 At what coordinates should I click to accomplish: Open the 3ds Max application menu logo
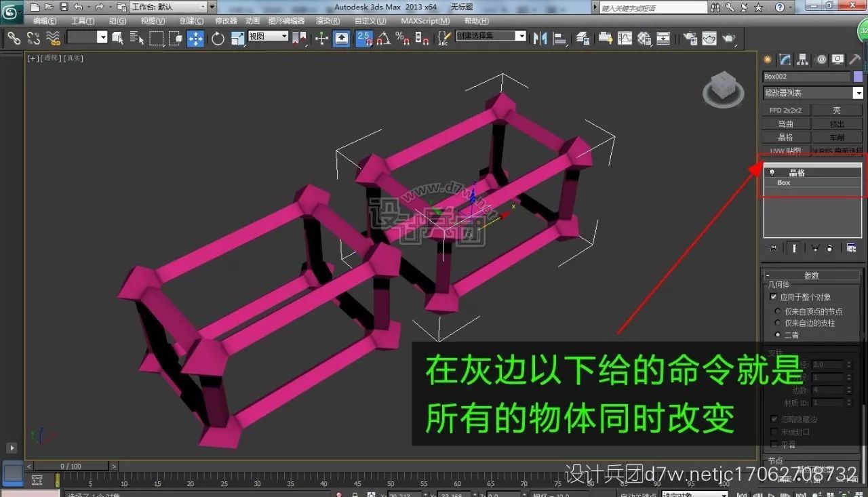(10, 12)
